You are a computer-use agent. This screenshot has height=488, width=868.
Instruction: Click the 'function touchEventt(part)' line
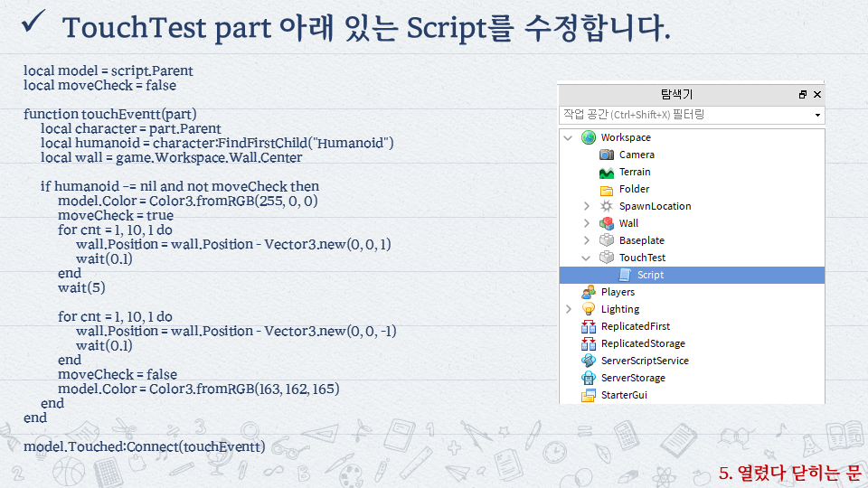click(110, 114)
